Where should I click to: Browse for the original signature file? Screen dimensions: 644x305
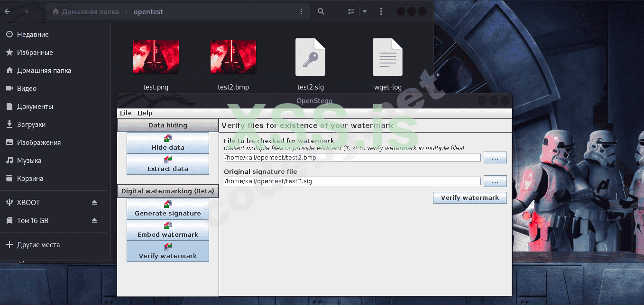coord(495,181)
